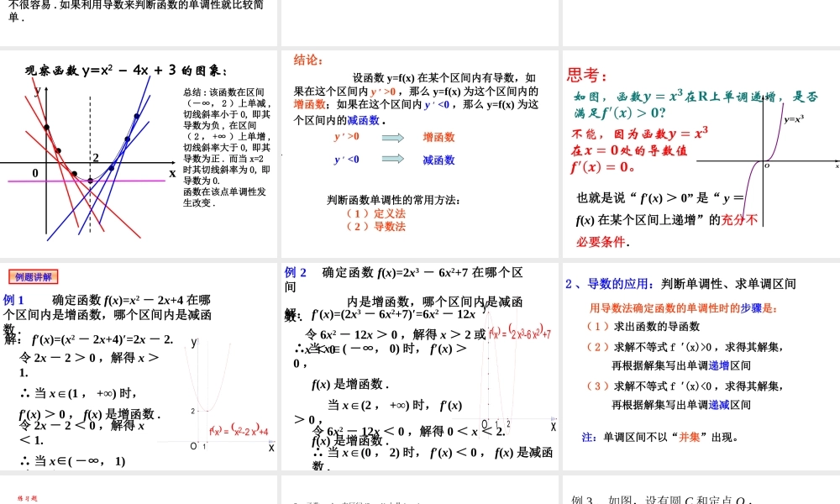840x504 pixels.
Task: Click the red f(x) = (x²-2x)+4 graph label
Action: 239,429
